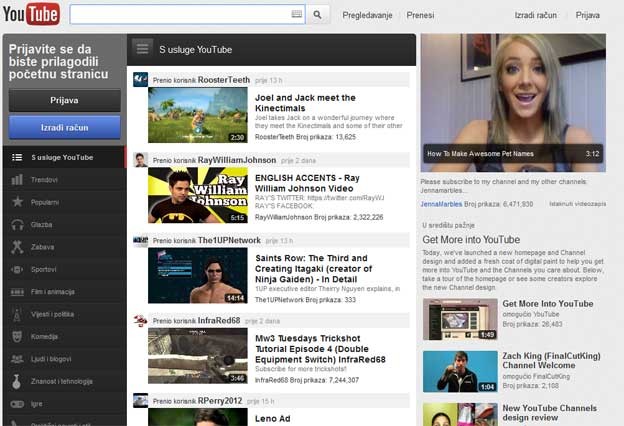Open the Pregledavanje menu item
This screenshot has width=624, height=426.
[x=369, y=16]
